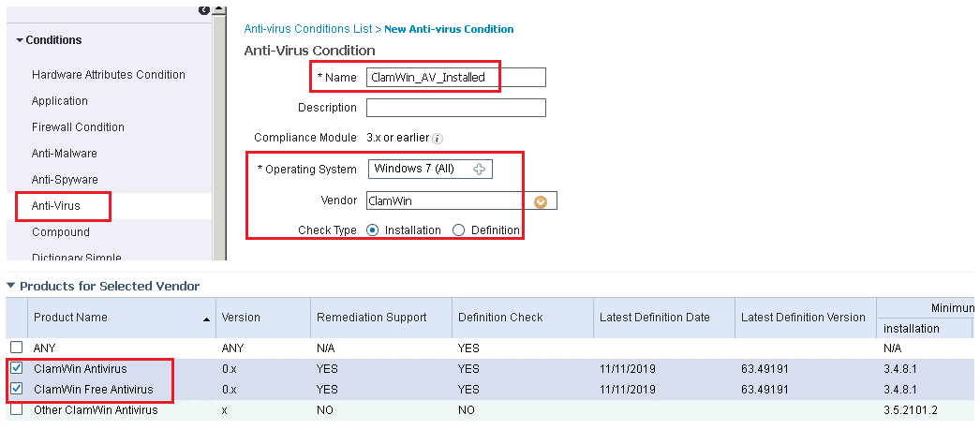Open Hardware Attributes Condition
980x430 pixels.
[x=109, y=74]
